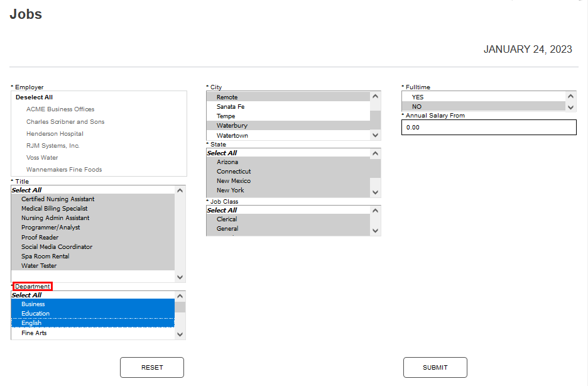Click the up arrow in State list

376,153
